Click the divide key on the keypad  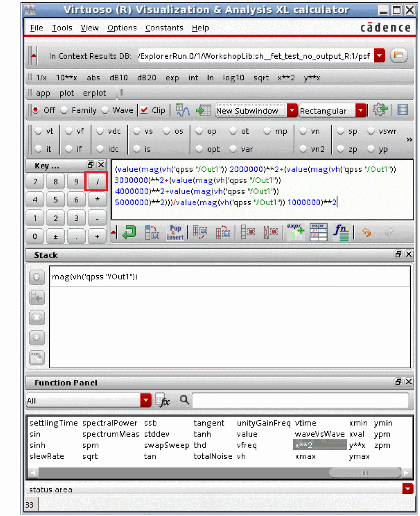(97, 181)
